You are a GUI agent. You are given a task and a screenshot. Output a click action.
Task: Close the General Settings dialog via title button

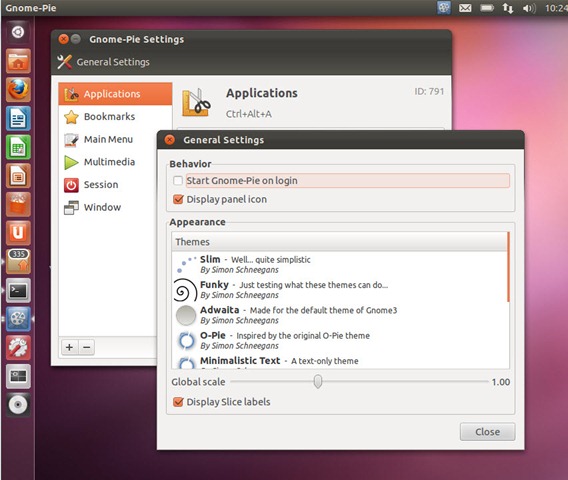(170, 140)
